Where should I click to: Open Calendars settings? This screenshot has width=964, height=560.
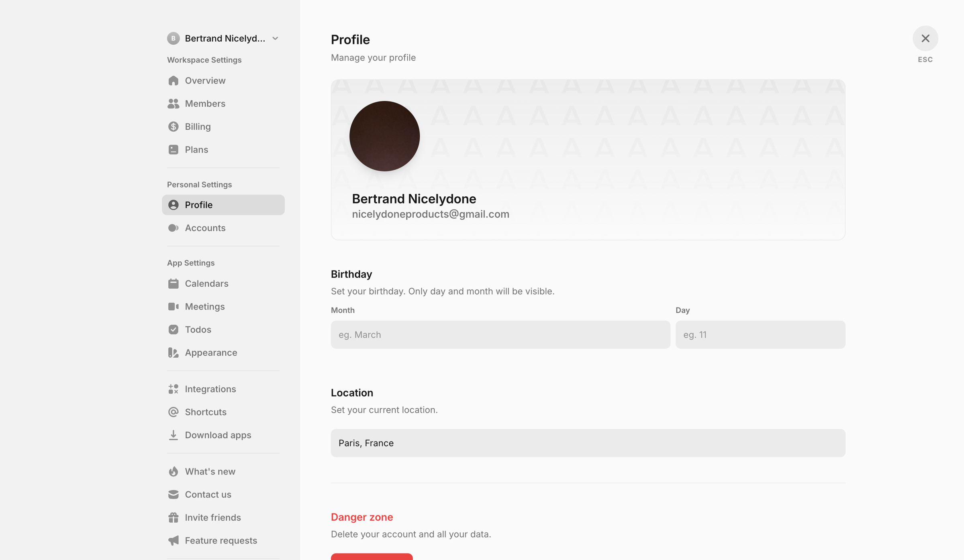tap(223, 283)
